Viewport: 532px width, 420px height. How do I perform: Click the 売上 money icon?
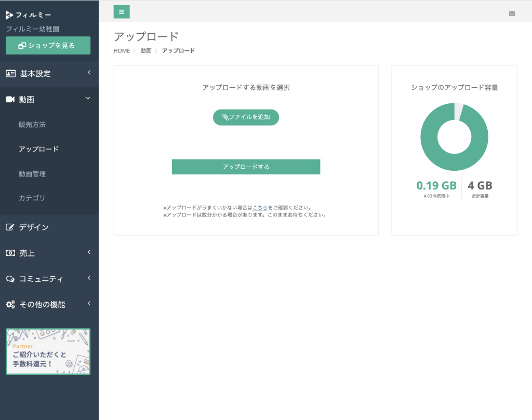[10, 253]
